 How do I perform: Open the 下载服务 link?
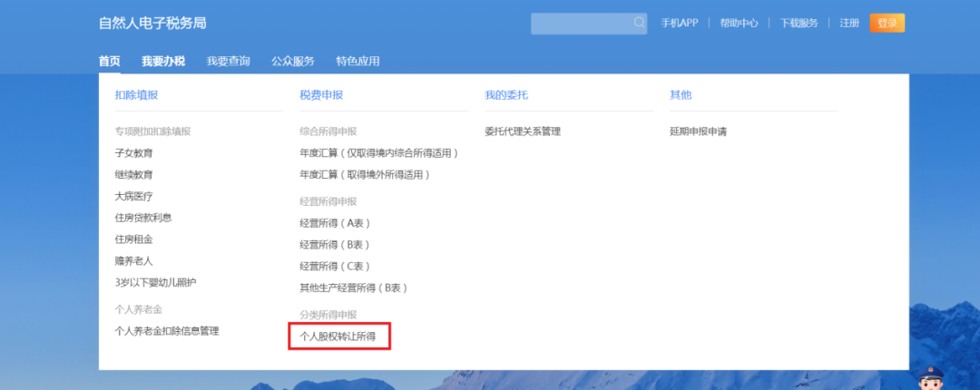(799, 23)
